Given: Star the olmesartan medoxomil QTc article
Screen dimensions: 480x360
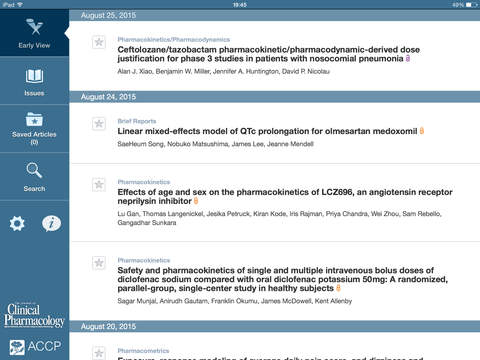Looking at the screenshot, I should tap(99, 124).
